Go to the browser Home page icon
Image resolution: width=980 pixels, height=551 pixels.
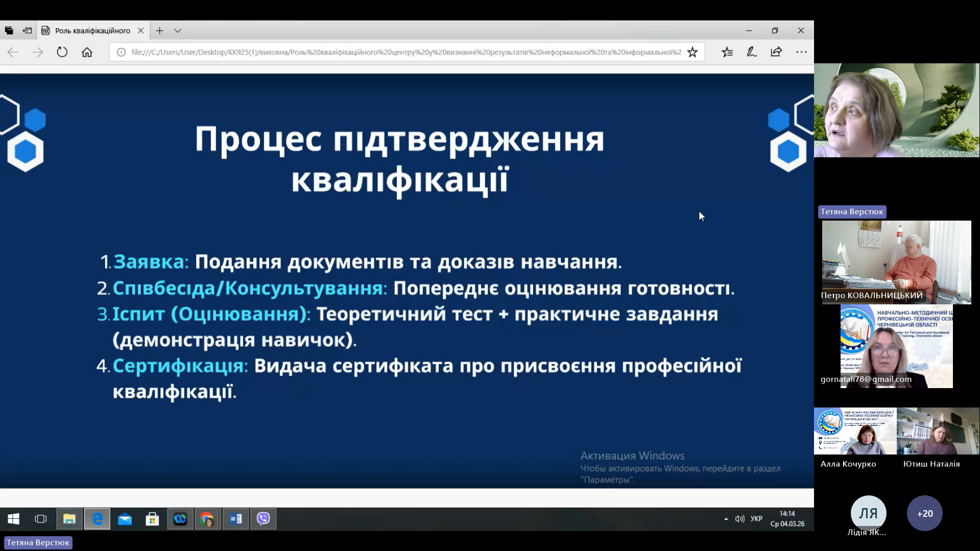[x=87, y=52]
